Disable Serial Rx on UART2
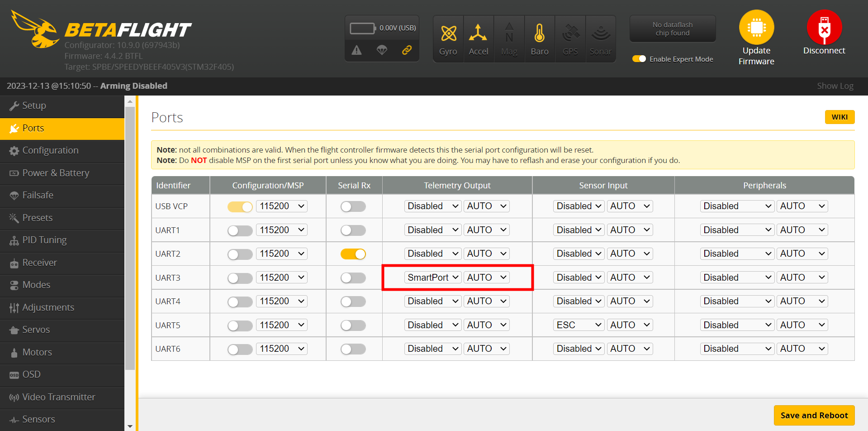Viewport: 868px width, 431px height. coord(353,254)
